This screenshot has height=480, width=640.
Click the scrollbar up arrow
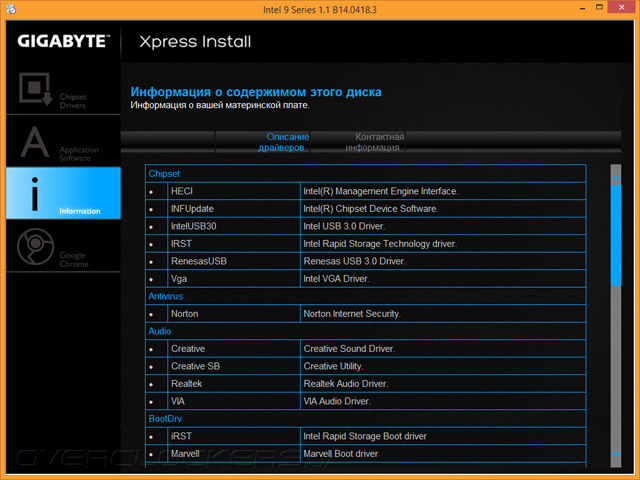tap(616, 178)
